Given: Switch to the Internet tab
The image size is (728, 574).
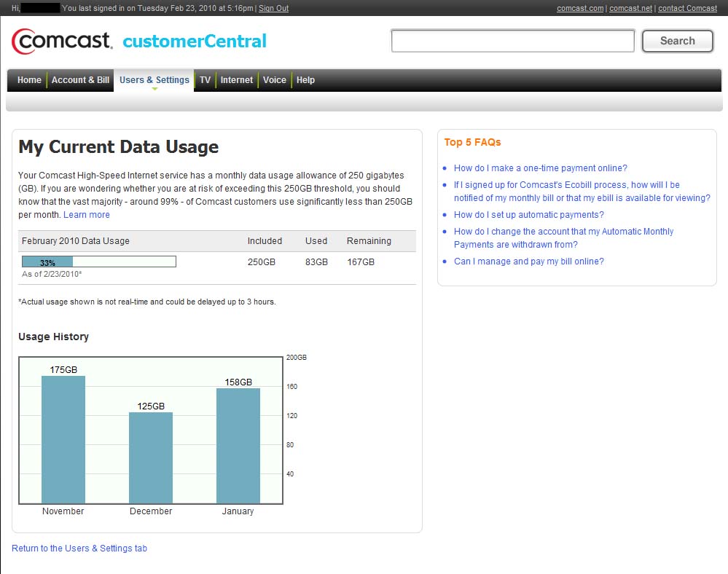Looking at the screenshot, I should click(x=237, y=80).
